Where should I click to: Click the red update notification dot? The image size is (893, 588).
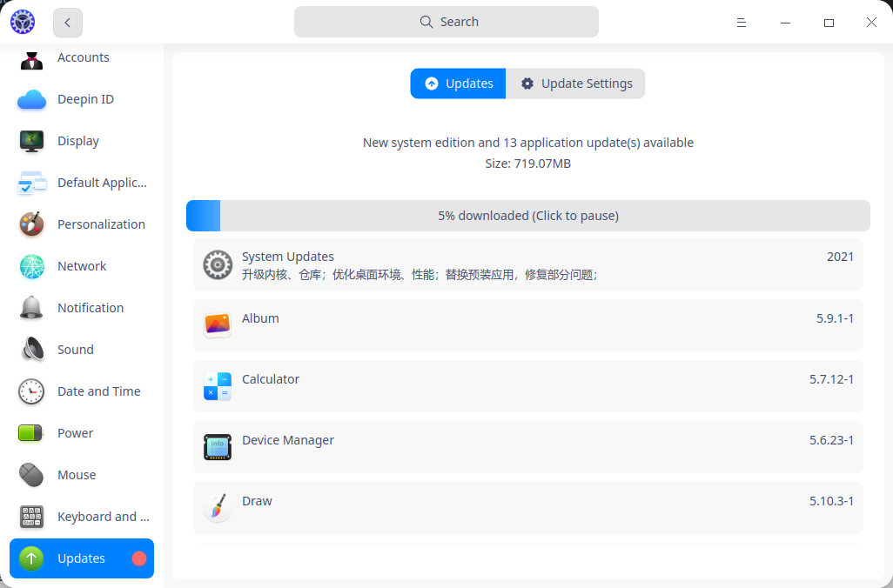(139, 558)
